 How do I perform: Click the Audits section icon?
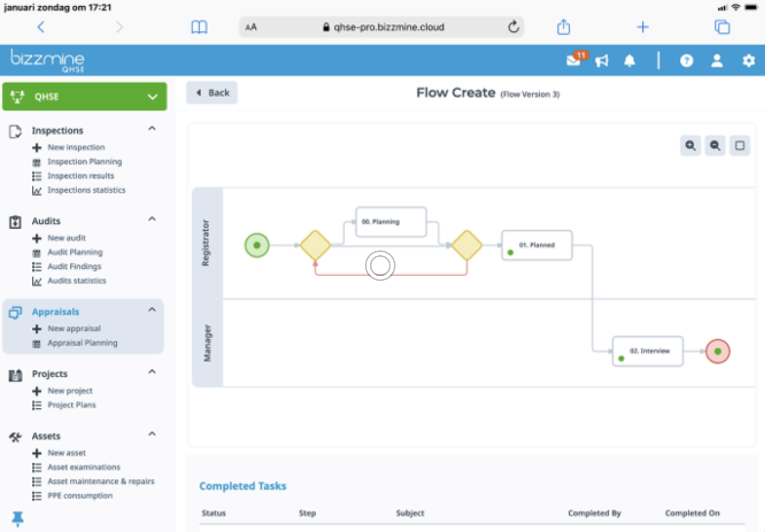[15, 222]
